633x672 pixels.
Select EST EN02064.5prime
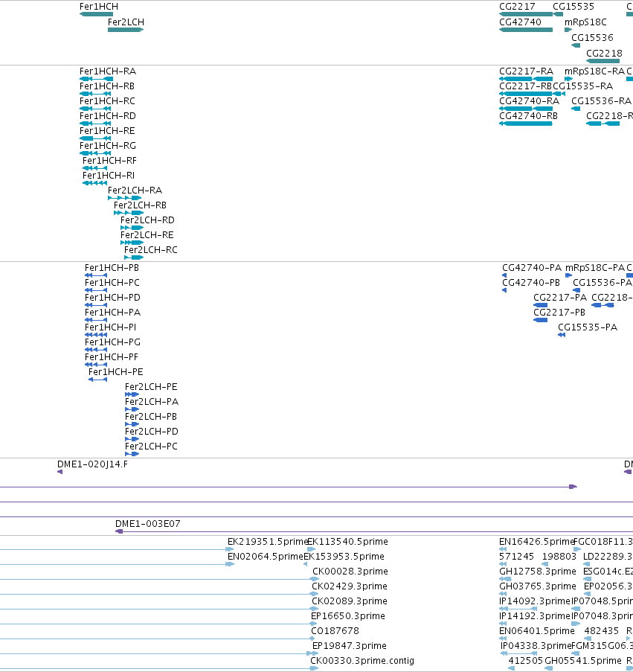pos(265,557)
